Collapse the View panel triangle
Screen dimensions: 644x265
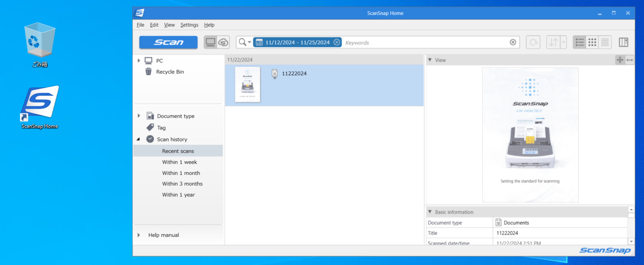click(x=430, y=60)
